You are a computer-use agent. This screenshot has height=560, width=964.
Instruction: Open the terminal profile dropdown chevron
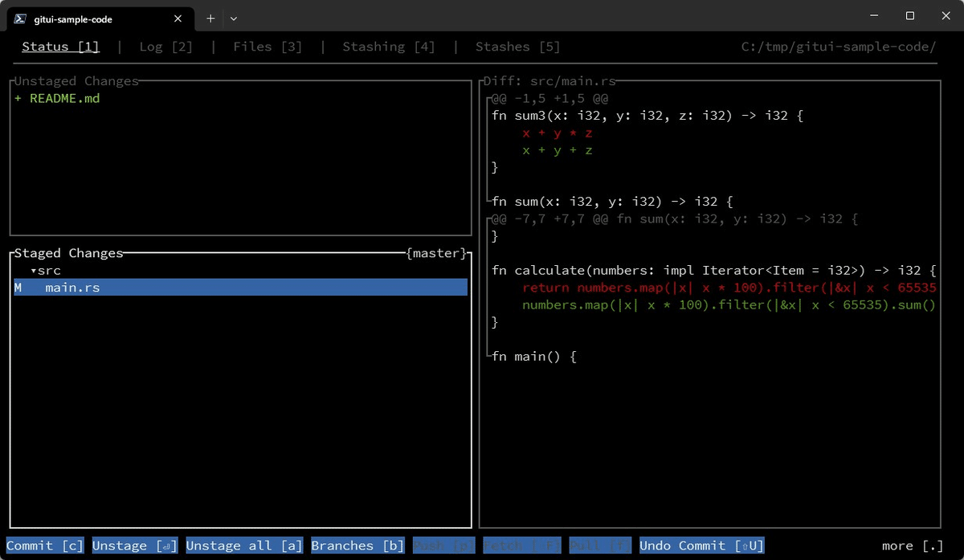(x=234, y=18)
